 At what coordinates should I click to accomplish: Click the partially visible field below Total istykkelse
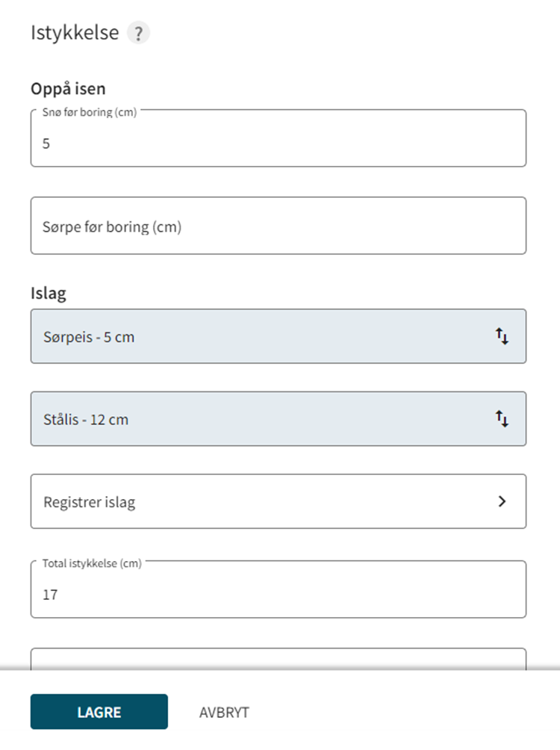point(279,659)
